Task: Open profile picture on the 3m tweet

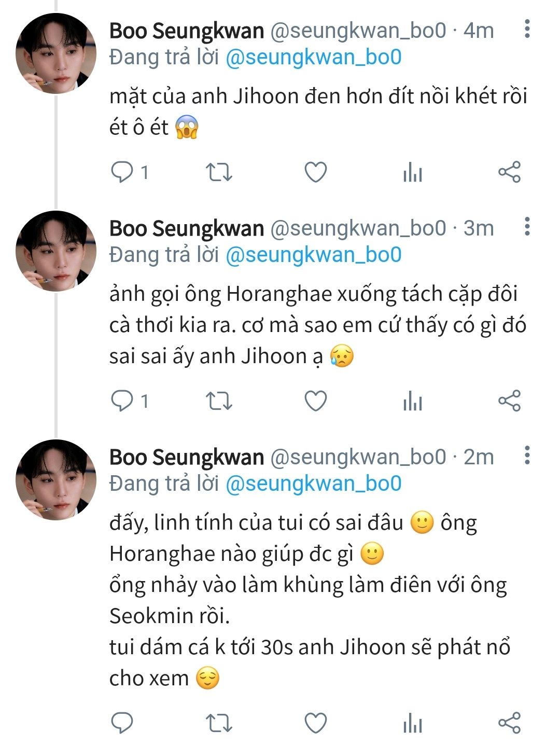Action: tap(56, 251)
